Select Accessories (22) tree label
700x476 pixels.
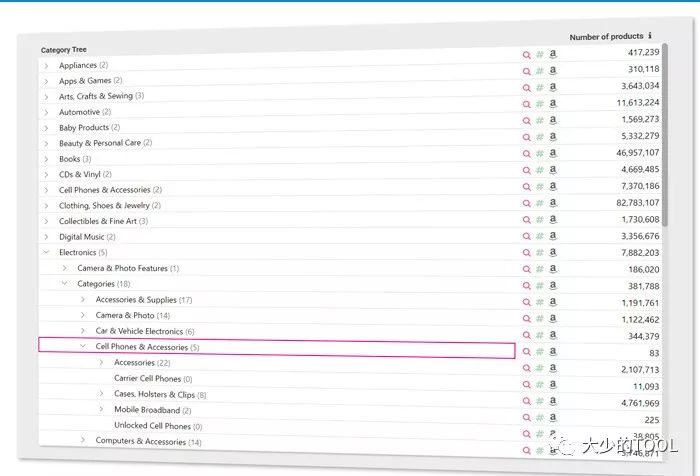coord(142,363)
